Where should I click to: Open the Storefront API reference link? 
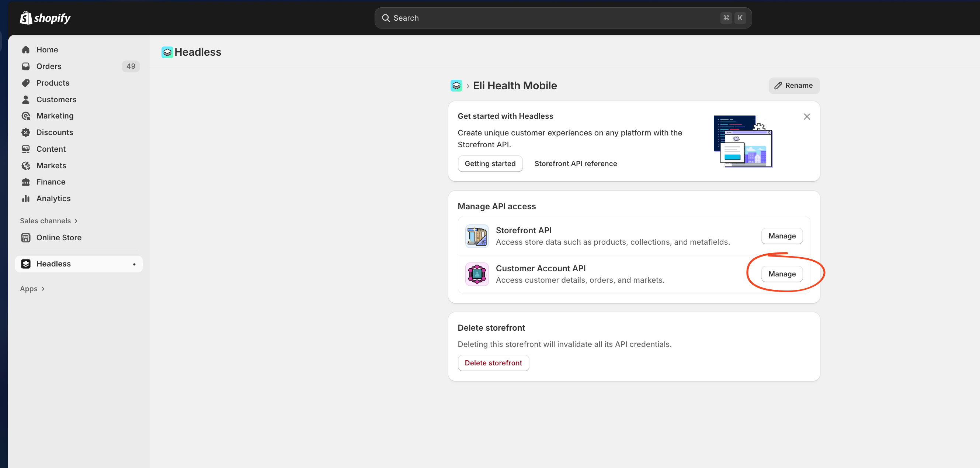click(575, 164)
